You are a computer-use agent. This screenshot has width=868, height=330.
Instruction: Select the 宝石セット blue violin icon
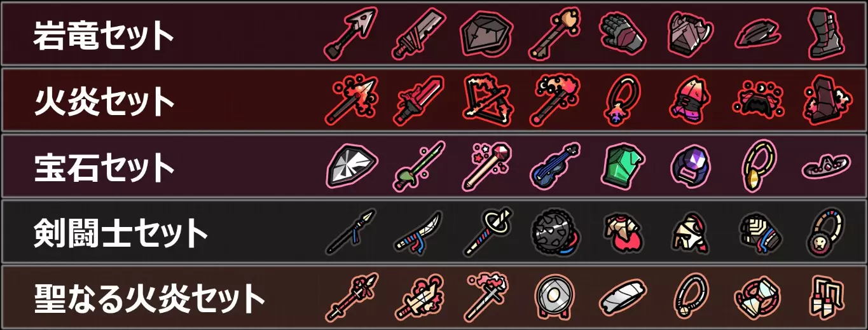[555, 167]
